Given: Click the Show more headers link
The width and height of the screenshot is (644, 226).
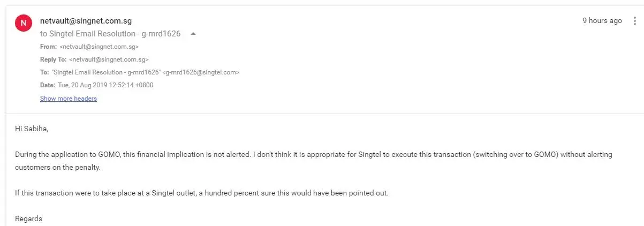Looking at the screenshot, I should pos(69,99).
